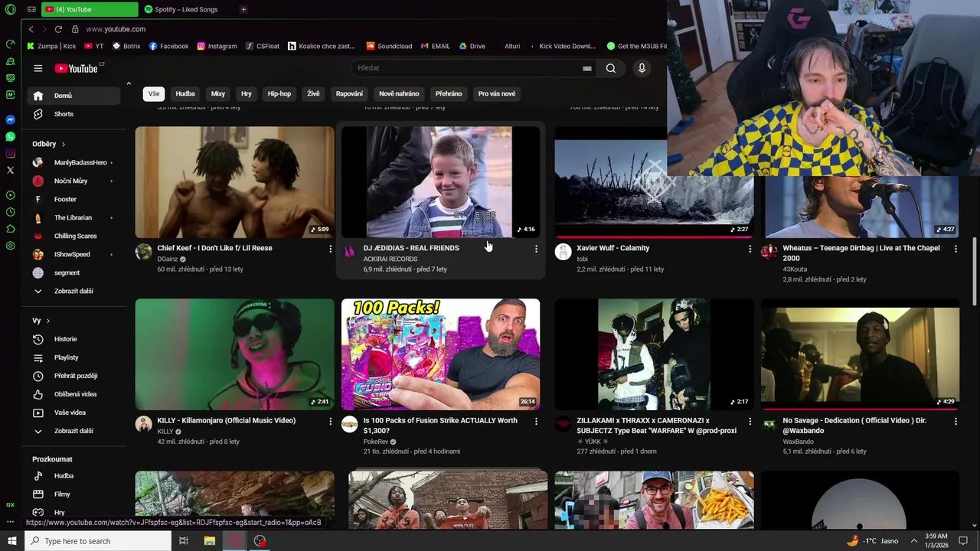Viewport: 980px width, 551px height.
Task: Open X (Twitter) in the Opera sidebar
Action: point(10,170)
